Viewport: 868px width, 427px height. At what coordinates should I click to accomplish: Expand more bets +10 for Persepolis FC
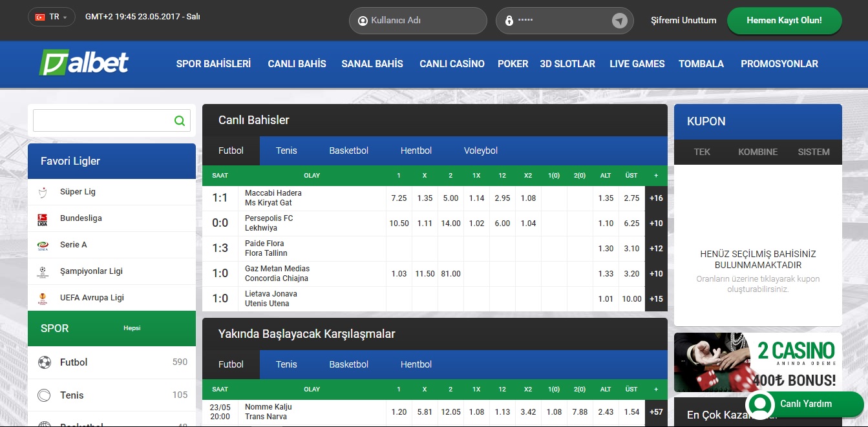click(x=656, y=224)
